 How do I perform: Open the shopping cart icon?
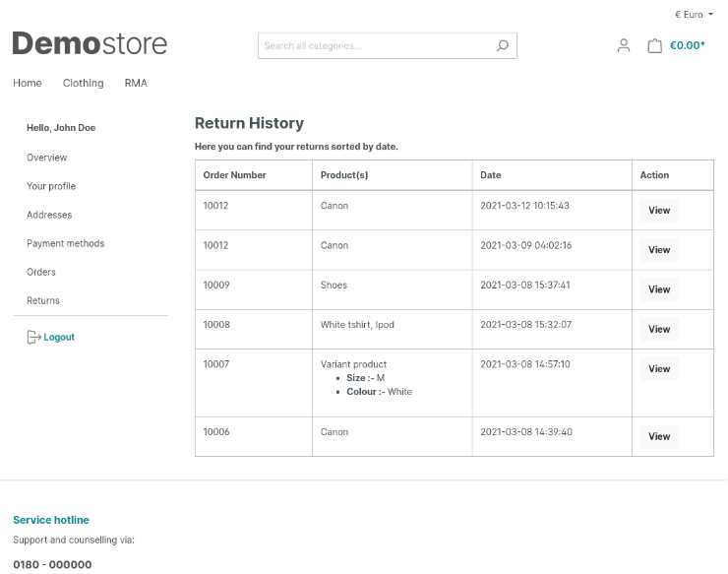pyautogui.click(x=654, y=45)
